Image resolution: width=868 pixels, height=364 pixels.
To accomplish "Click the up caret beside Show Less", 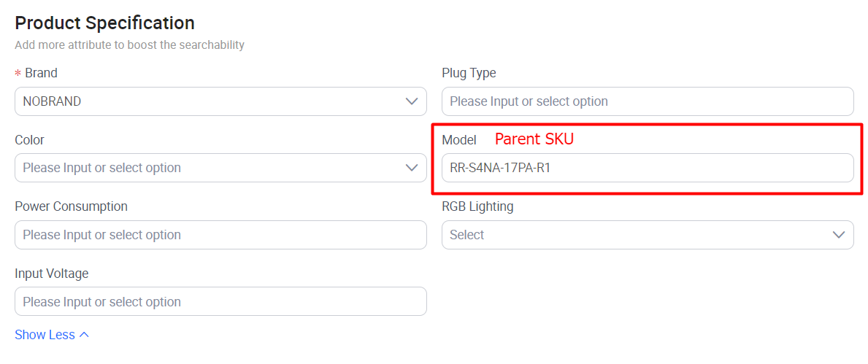I will (84, 335).
